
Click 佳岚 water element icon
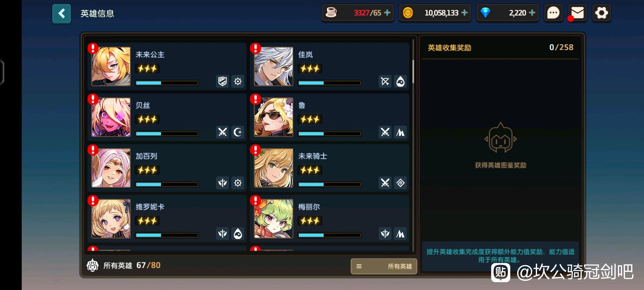400,81
